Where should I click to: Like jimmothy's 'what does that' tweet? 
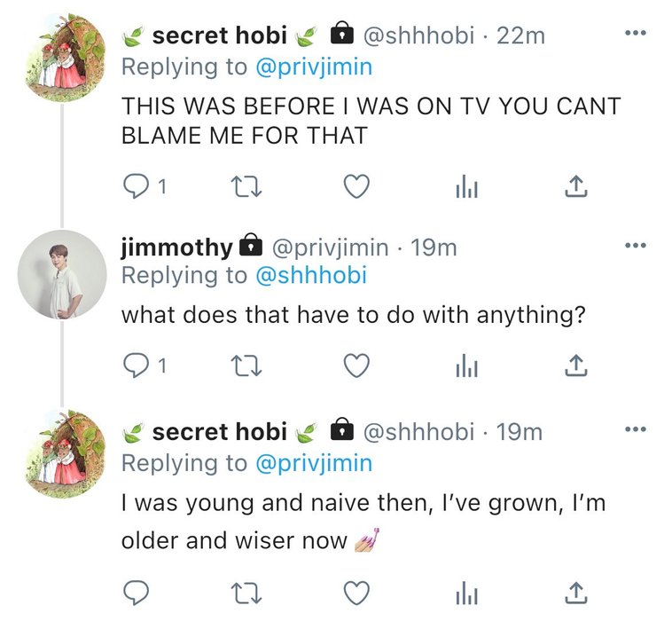(x=356, y=365)
